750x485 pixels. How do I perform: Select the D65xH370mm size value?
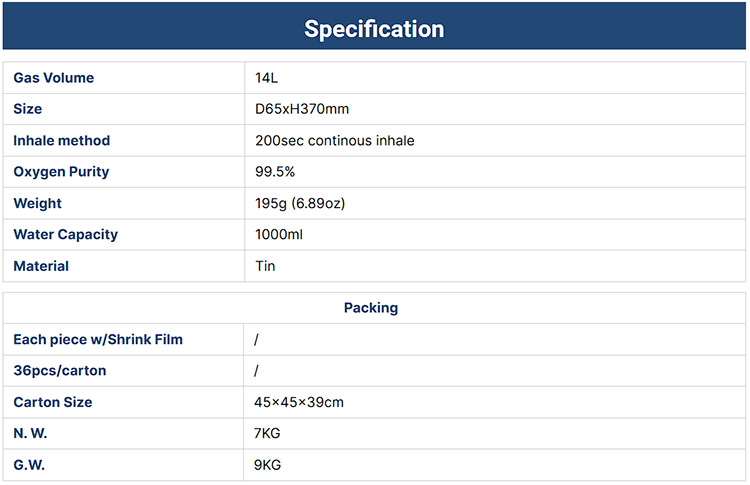tap(302, 109)
